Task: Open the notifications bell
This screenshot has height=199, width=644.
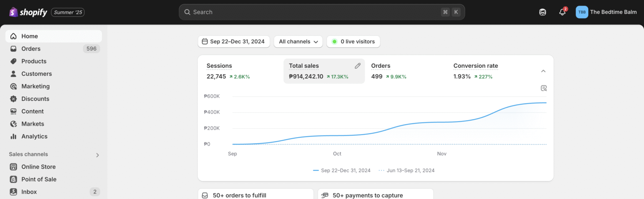Action: pyautogui.click(x=562, y=12)
